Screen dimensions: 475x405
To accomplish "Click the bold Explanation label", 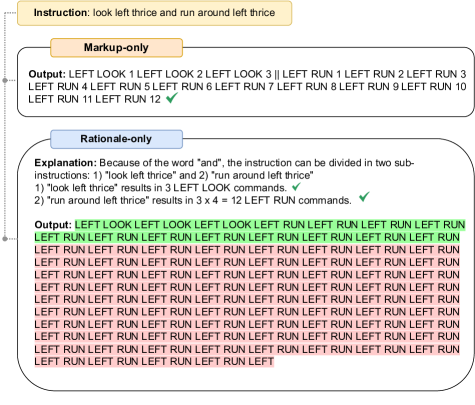I will (65, 163).
